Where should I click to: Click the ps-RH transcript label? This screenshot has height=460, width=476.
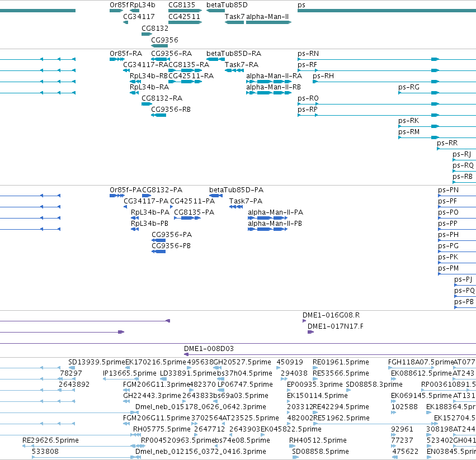pyautogui.click(x=323, y=76)
